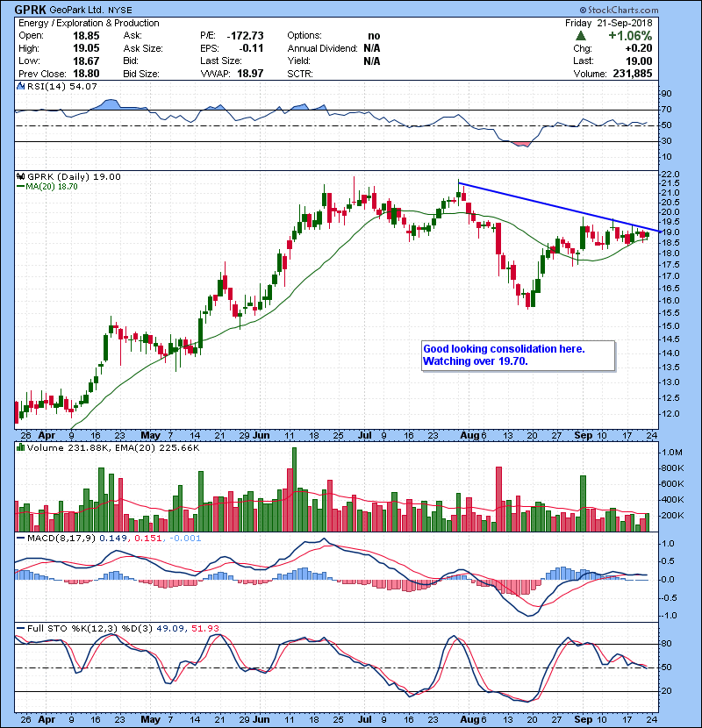Screen dimensions: 702x728
Task: Open the Energy / Exploration & Production sector text
Action: (75, 23)
